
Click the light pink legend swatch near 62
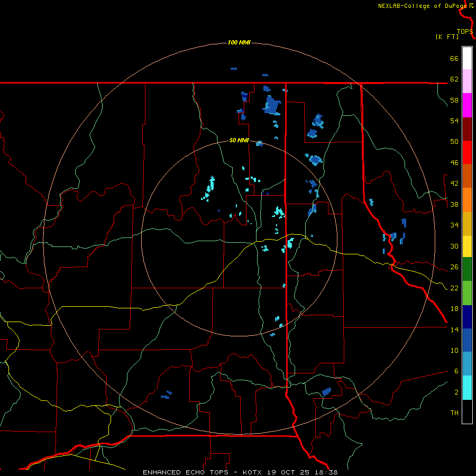[x=467, y=81]
